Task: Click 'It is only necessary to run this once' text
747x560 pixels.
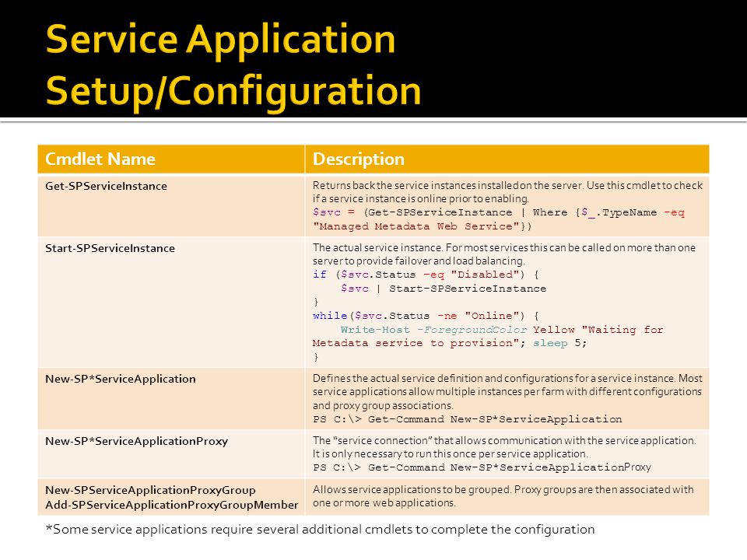Action: [x=451, y=453]
